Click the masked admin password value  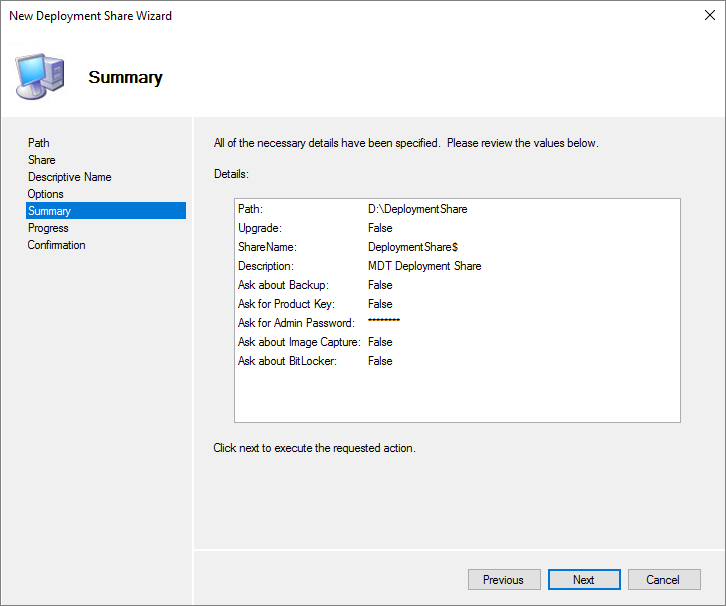pyautogui.click(x=384, y=323)
